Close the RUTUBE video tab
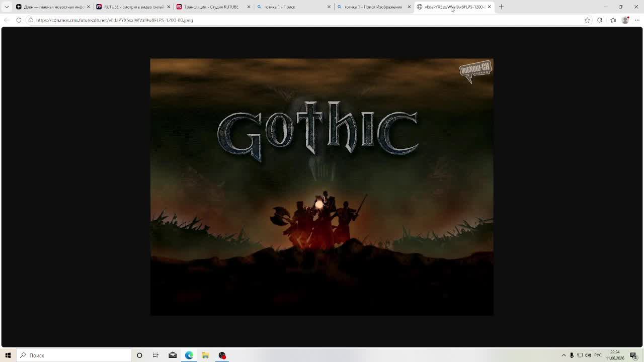The image size is (644, 362). (x=169, y=7)
